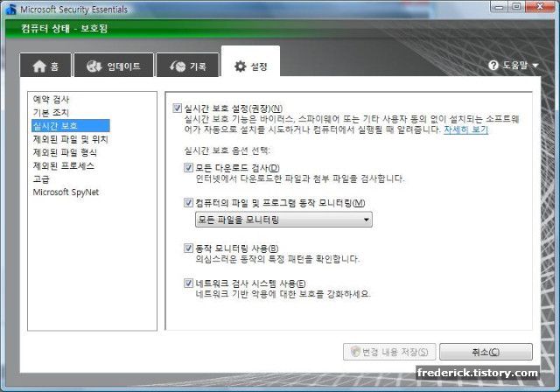Viewport: 560px width, 392px height.
Task: Click the 자세히 보기 link
Action: [x=465, y=129]
